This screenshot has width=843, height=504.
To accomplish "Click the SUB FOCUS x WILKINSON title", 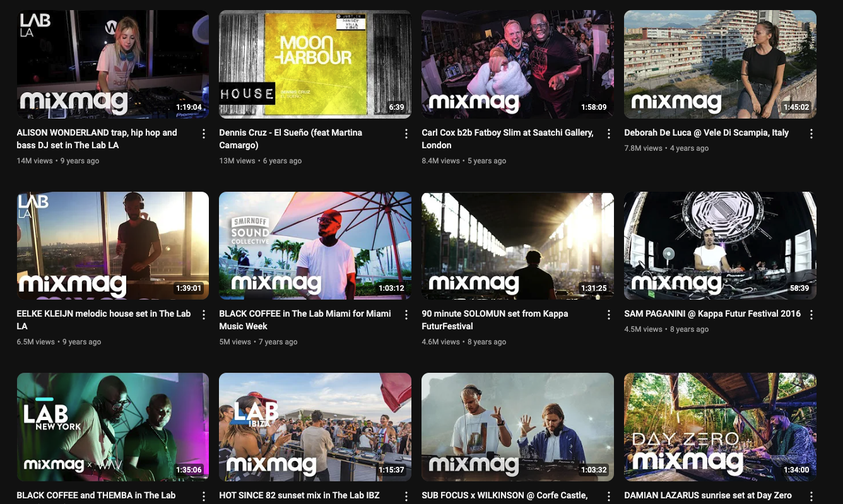I will click(x=505, y=495).
